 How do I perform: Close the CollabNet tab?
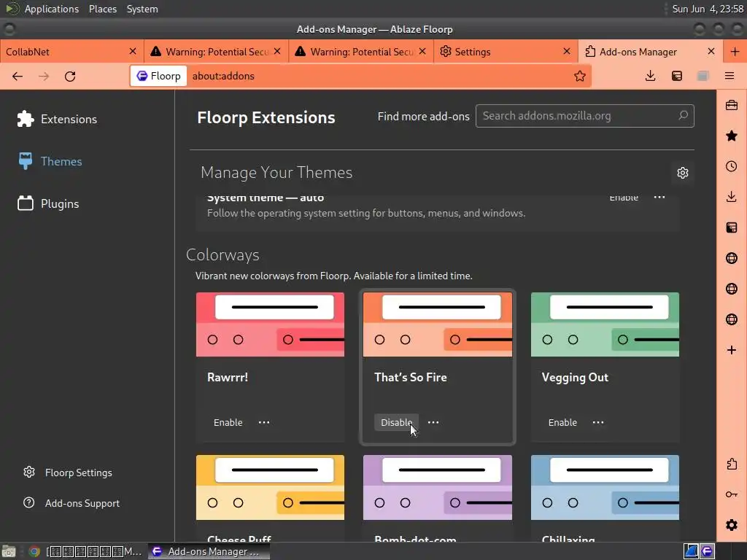click(x=133, y=52)
